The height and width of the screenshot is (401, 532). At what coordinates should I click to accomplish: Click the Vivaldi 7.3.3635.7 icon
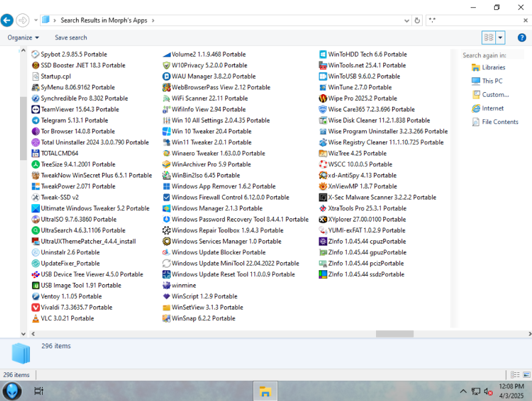point(35,308)
